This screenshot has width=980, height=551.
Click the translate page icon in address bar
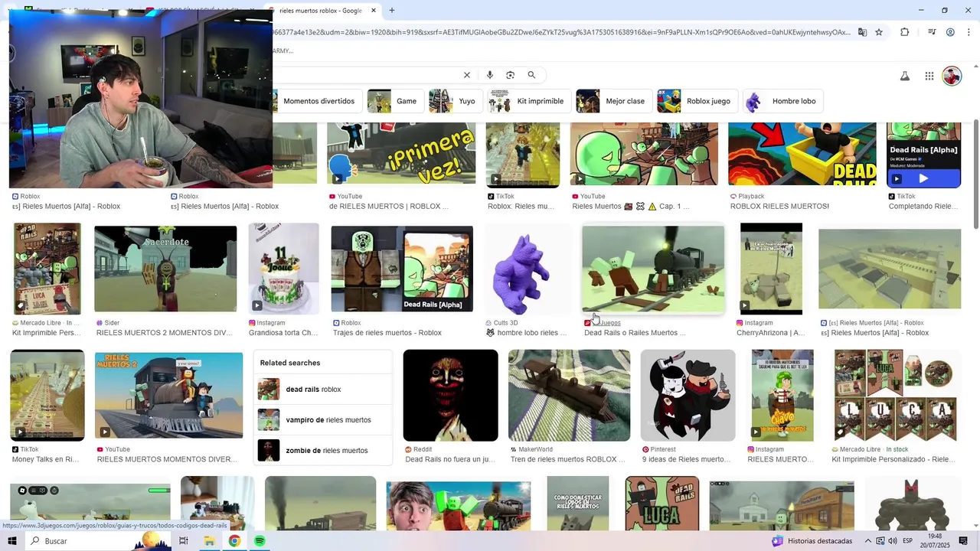tap(862, 32)
